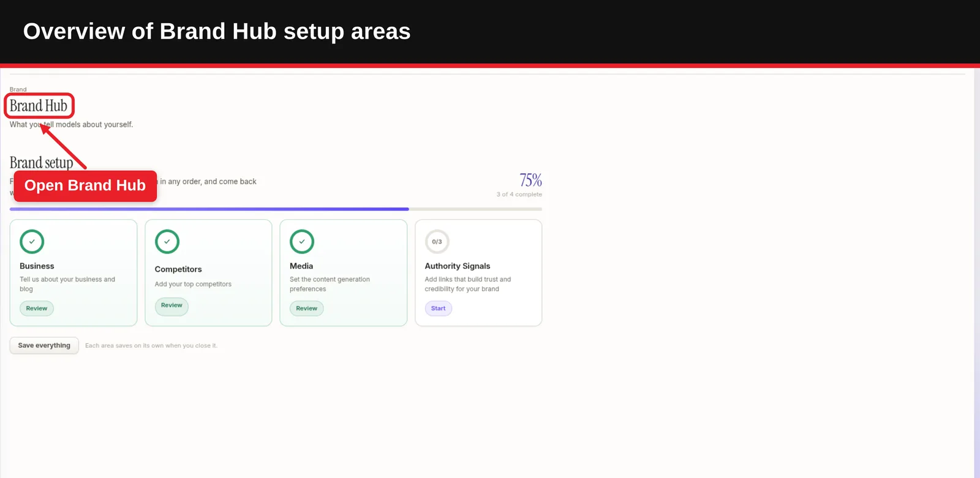980x478 pixels.
Task: Click the Brand Hub page heading
Action: pos(39,106)
